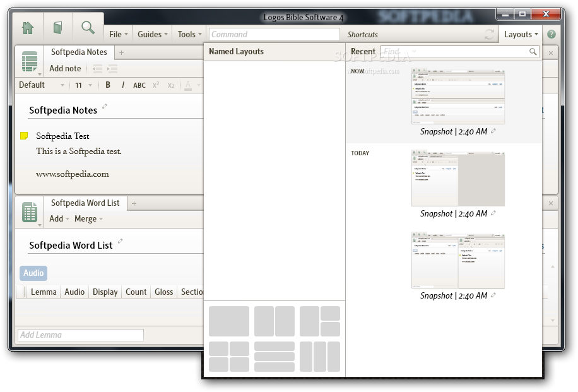This screenshot has width=578, height=392.
Task: Open the font color picker
Action: [188, 85]
